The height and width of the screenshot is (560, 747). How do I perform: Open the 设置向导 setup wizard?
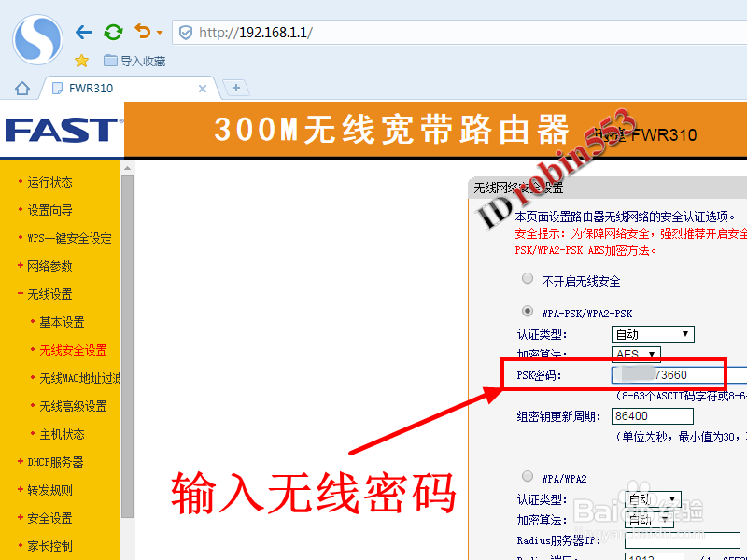coord(49,210)
